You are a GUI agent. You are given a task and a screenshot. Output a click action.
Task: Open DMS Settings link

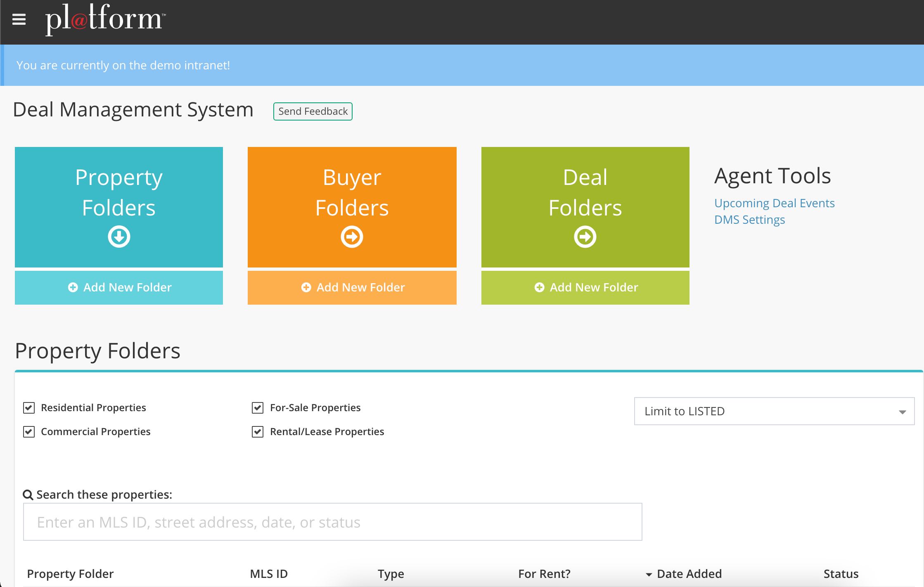click(x=749, y=220)
